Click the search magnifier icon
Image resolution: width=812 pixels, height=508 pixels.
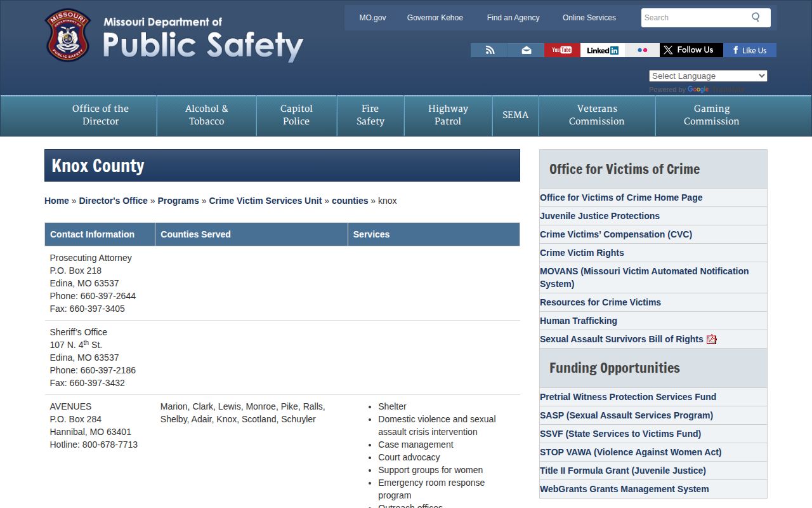pos(756,17)
